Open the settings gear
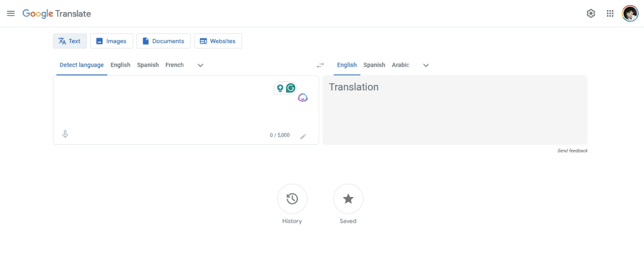Image resolution: width=644 pixels, height=272 pixels. pyautogui.click(x=591, y=14)
